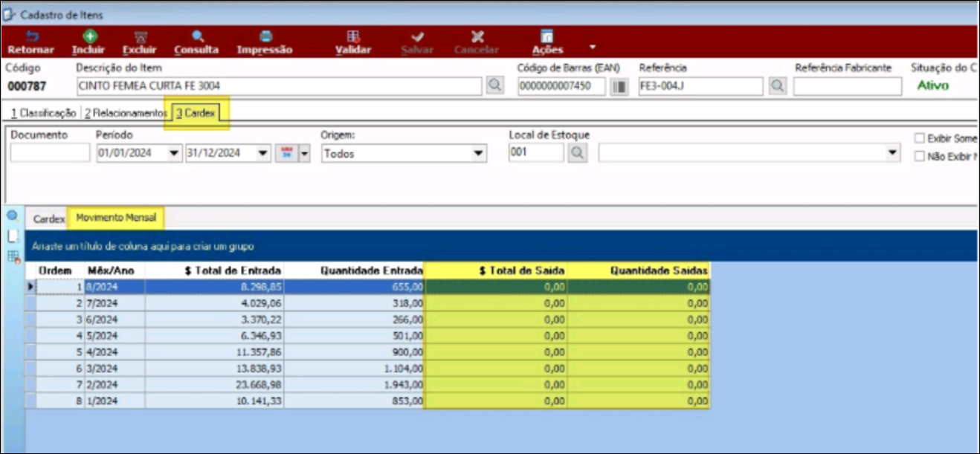980x454 pixels.
Task: Sort by $ Total de Entrada header
Action: tap(215, 270)
